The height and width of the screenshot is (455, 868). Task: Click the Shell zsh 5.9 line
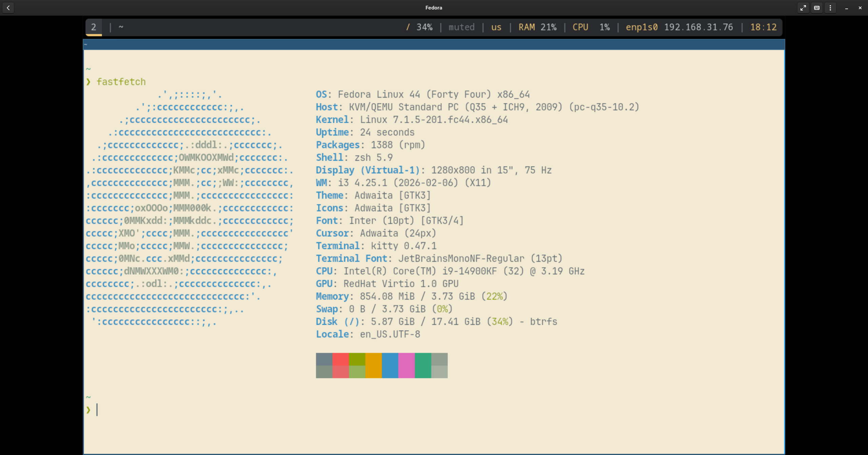[x=354, y=158]
